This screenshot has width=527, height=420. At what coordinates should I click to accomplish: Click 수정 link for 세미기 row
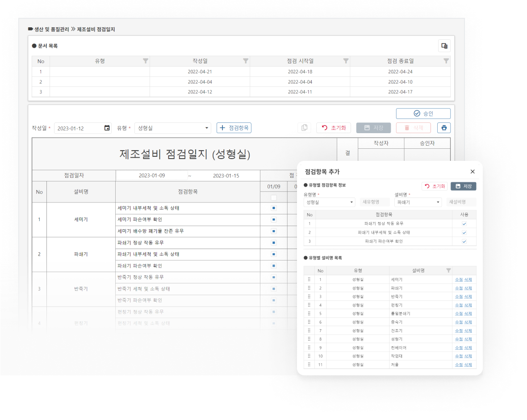click(459, 279)
